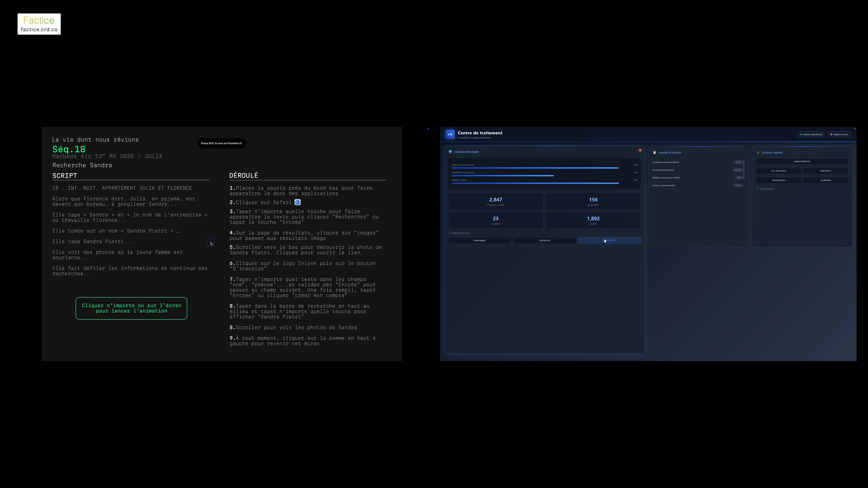Open the red notification badge
The height and width of the screenshot is (488, 868).
640,150
